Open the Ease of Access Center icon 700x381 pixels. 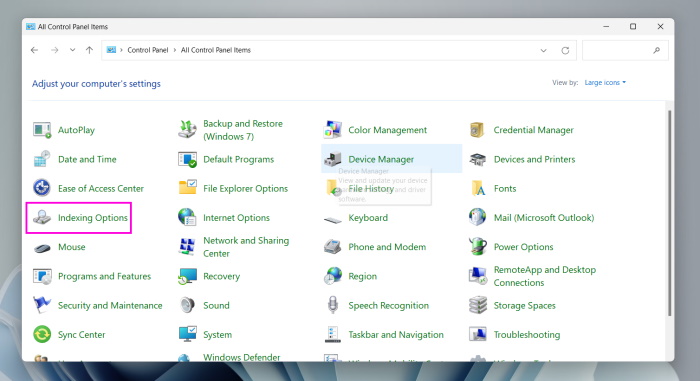pyautogui.click(x=42, y=188)
